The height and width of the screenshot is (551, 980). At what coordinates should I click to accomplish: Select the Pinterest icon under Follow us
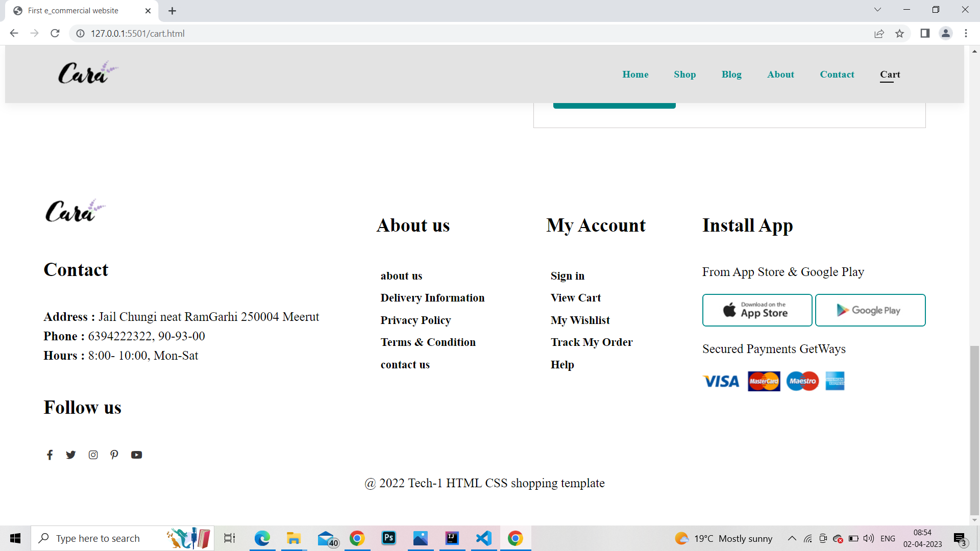click(114, 455)
